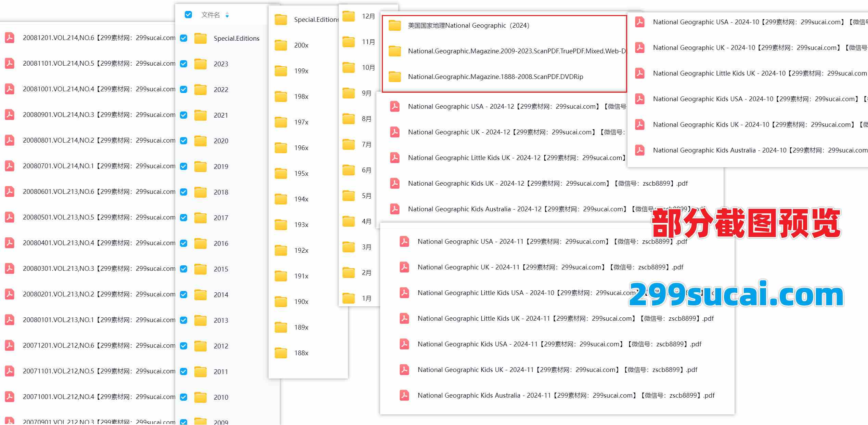Uncheck the 2022 folder checkbox
This screenshot has width=868, height=425.
click(184, 90)
